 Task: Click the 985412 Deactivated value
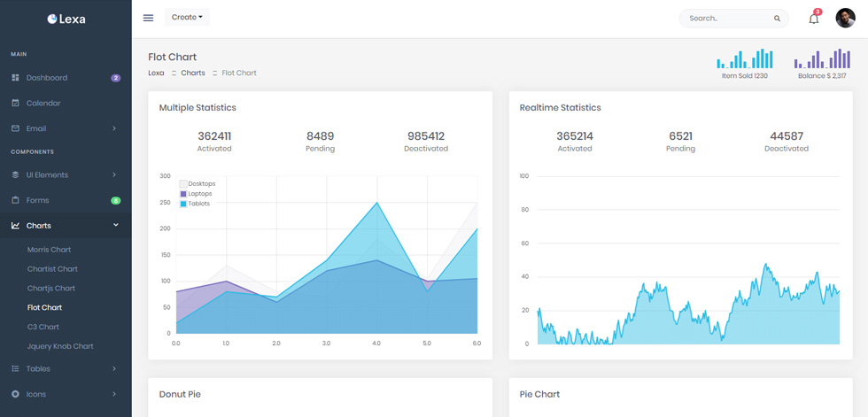pos(426,136)
